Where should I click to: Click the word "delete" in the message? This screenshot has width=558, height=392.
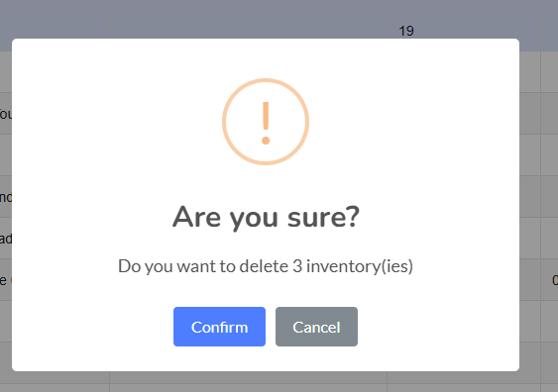pyautogui.click(x=264, y=266)
